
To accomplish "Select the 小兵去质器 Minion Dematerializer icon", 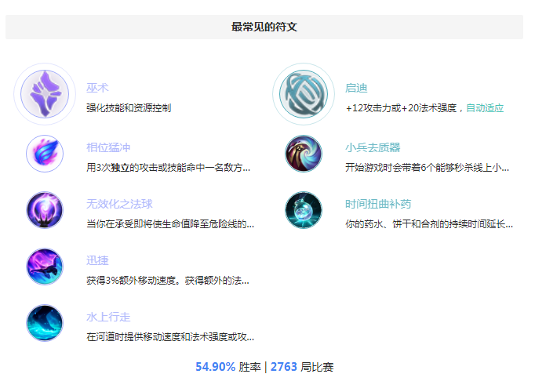I will coord(304,154).
